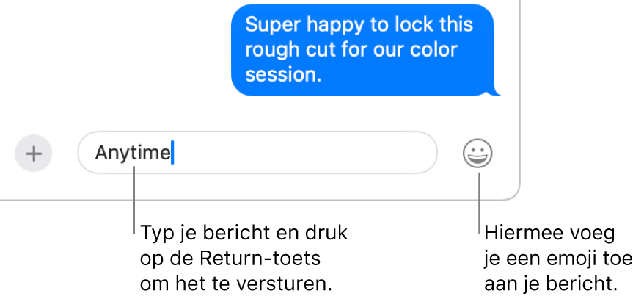The height and width of the screenshot is (299, 644).
Task: Click empty space right of Anytime in field
Action: (304, 153)
